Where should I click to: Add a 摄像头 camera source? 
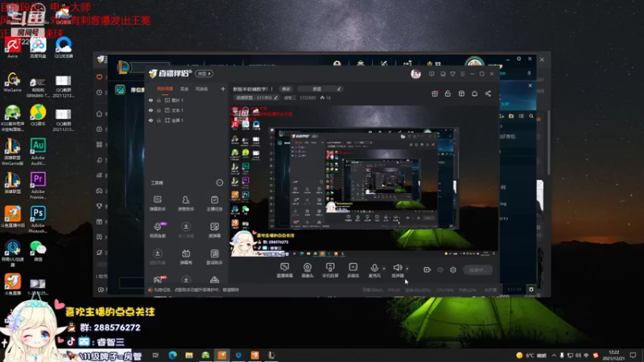tap(308, 270)
